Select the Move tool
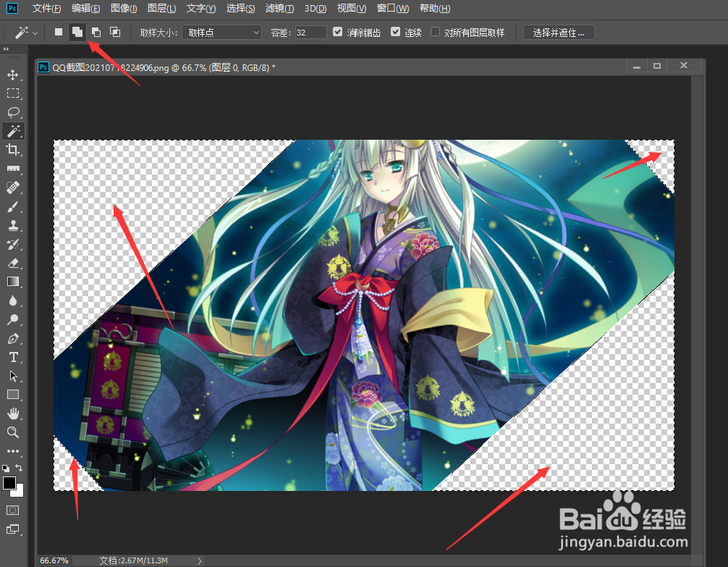 pyautogui.click(x=13, y=75)
